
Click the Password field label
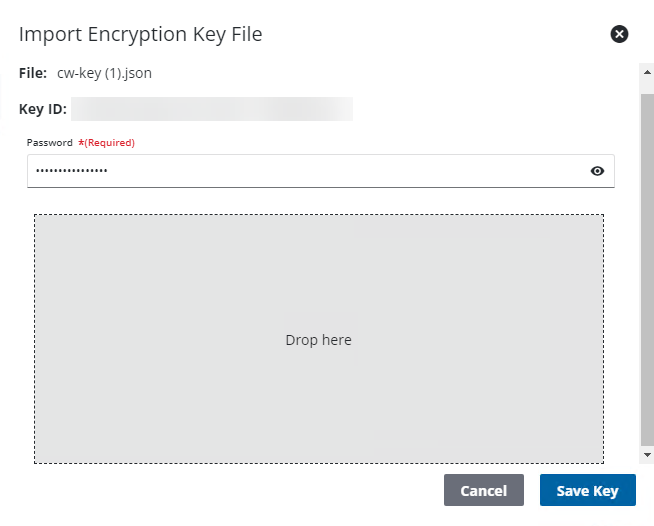point(49,143)
